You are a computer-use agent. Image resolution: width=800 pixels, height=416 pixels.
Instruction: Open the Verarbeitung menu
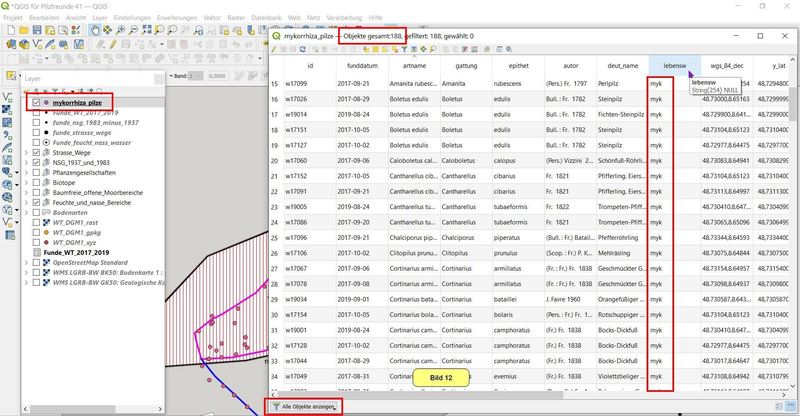click(x=344, y=17)
